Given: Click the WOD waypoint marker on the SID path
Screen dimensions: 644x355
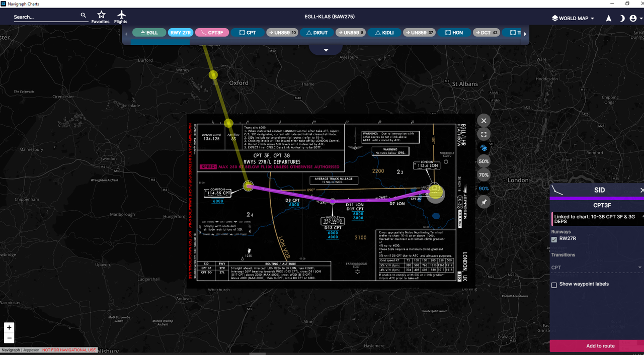Looking at the screenshot, I should 333,201.
